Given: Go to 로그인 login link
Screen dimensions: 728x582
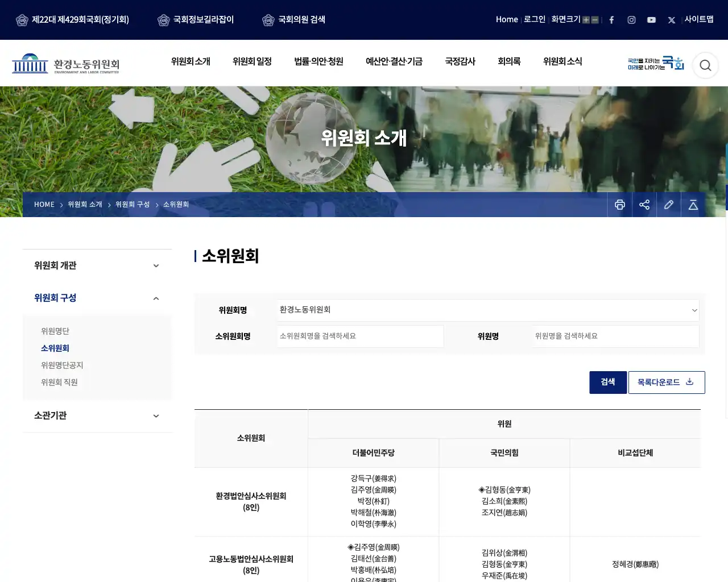Looking at the screenshot, I should coord(535,19).
